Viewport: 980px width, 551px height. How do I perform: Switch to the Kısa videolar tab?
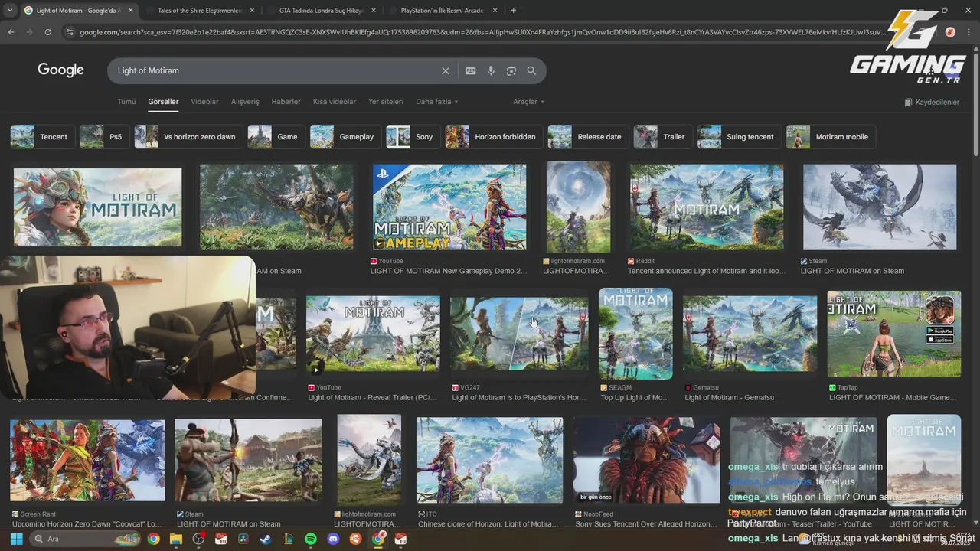click(335, 102)
